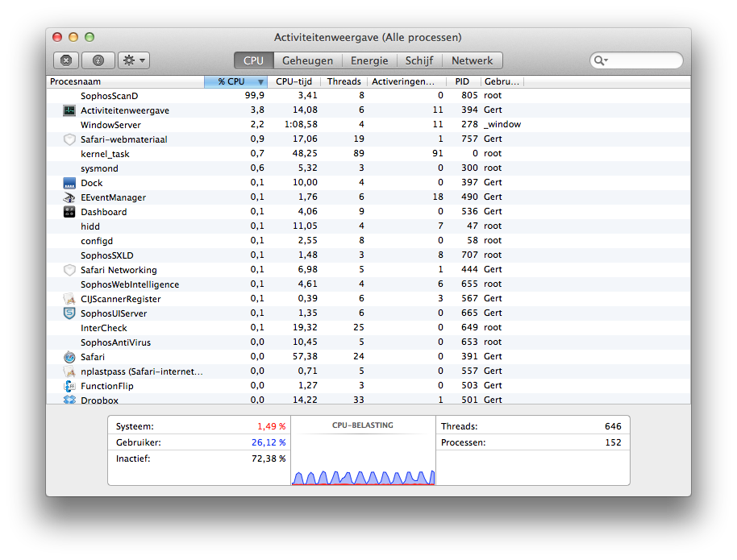Sort by Gebruiker column header
737x560 pixels.
[x=502, y=81]
